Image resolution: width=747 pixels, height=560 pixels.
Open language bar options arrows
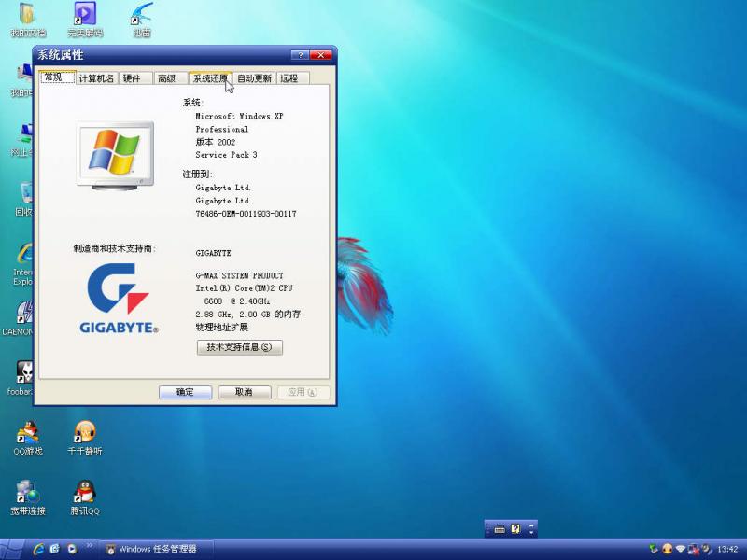point(531,528)
